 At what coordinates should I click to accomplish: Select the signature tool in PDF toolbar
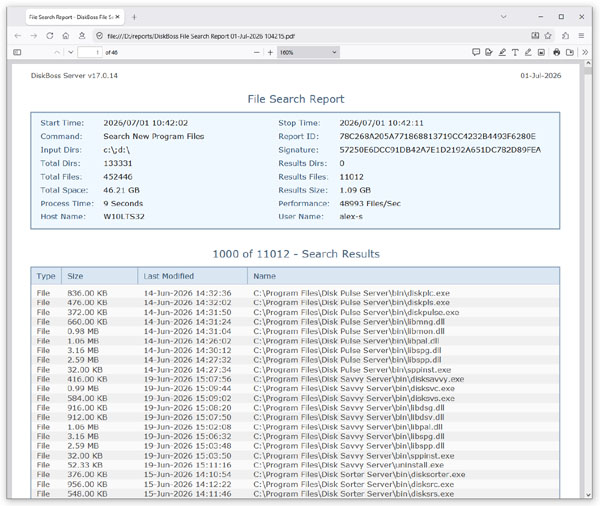(489, 52)
